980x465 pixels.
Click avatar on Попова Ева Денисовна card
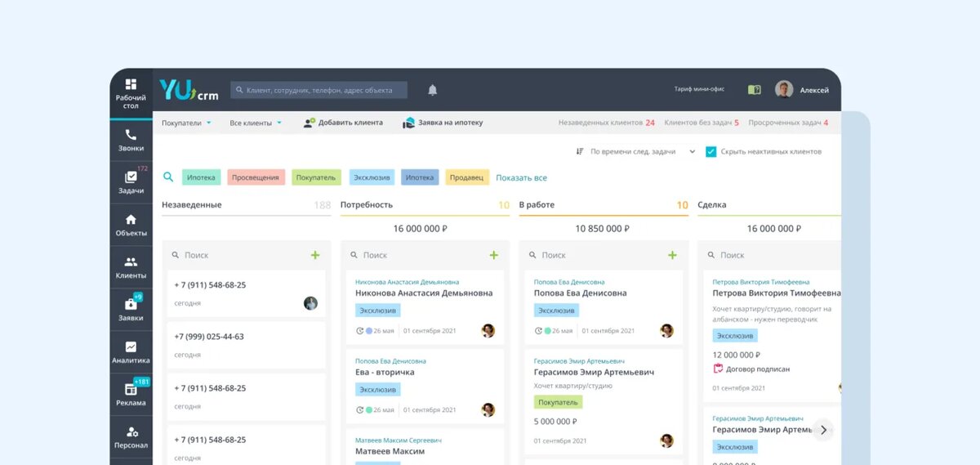click(666, 331)
